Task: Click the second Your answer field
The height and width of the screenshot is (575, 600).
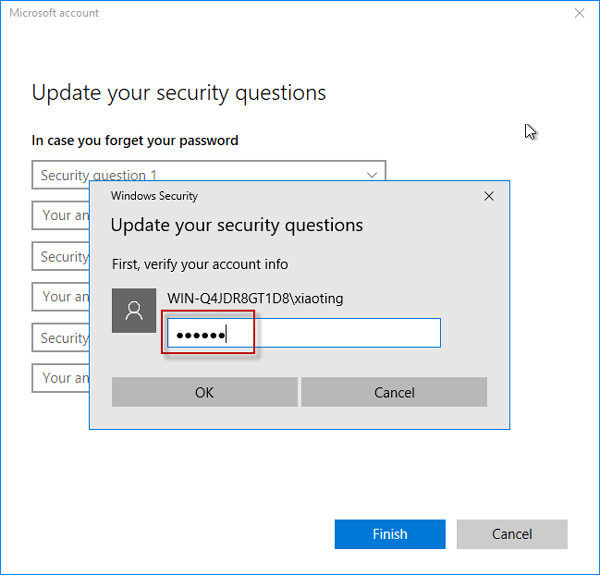Action: click(x=60, y=297)
